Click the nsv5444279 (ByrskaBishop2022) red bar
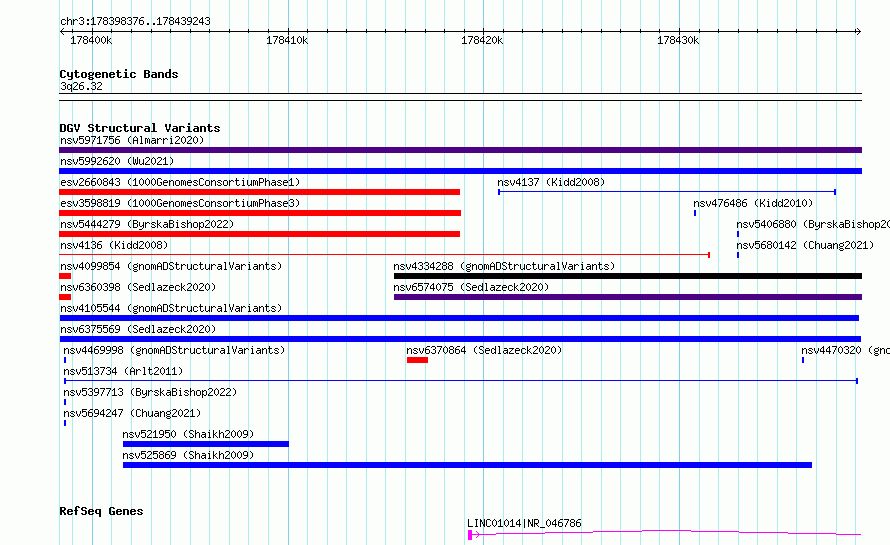 259,234
